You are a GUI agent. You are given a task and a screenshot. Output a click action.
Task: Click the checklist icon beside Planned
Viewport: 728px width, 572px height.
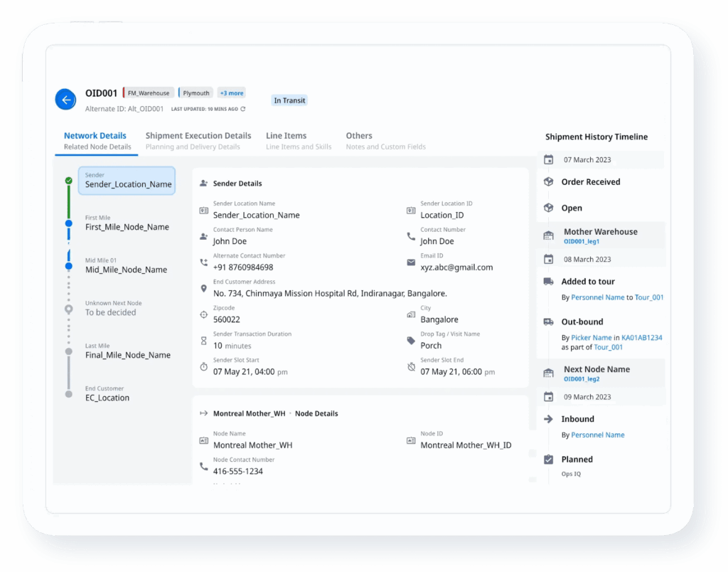pos(548,459)
